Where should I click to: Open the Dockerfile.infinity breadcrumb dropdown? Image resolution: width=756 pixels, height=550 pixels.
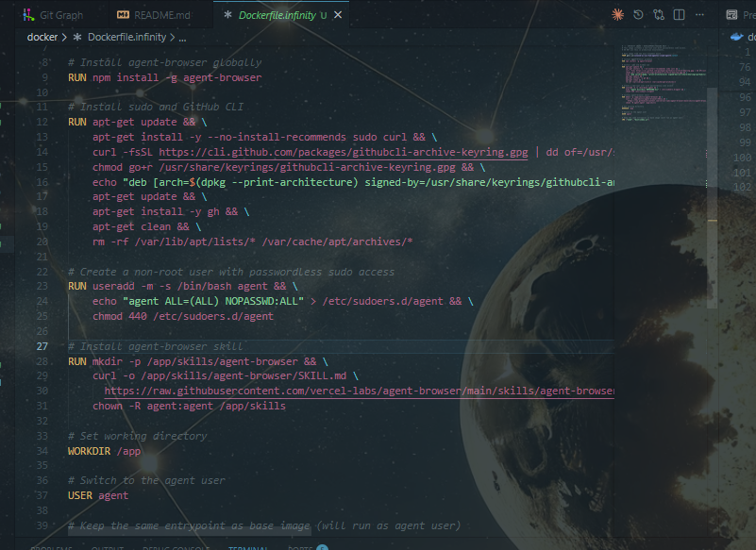[126, 37]
